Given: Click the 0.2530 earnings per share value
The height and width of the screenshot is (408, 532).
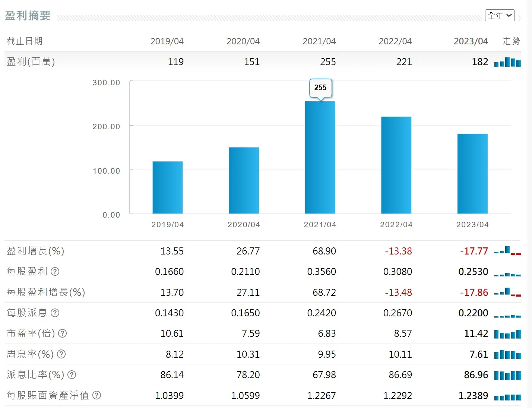Looking at the screenshot, I should coord(473,272).
